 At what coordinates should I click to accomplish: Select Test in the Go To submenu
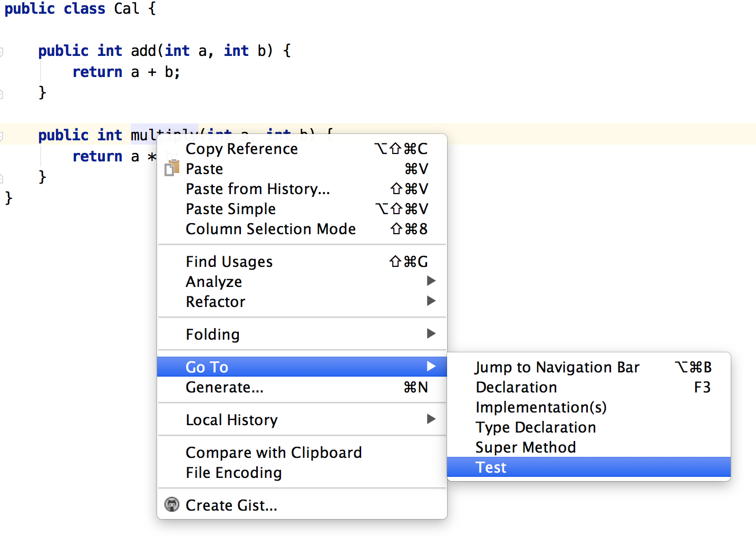pos(491,467)
